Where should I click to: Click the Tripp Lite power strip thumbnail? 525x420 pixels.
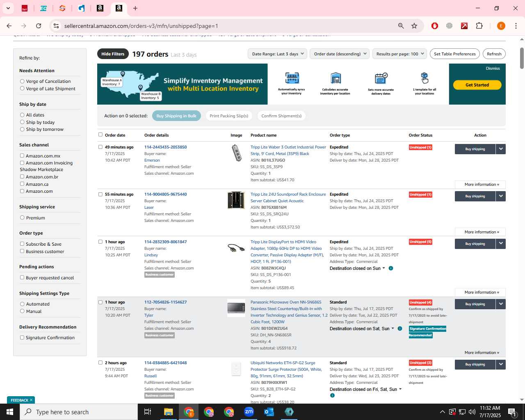coord(237,153)
